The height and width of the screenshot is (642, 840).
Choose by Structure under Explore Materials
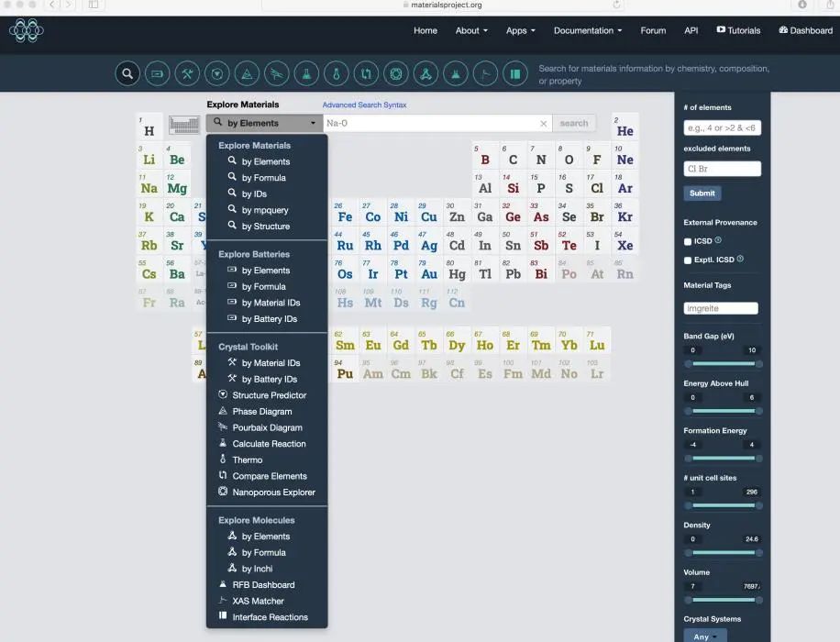(266, 227)
